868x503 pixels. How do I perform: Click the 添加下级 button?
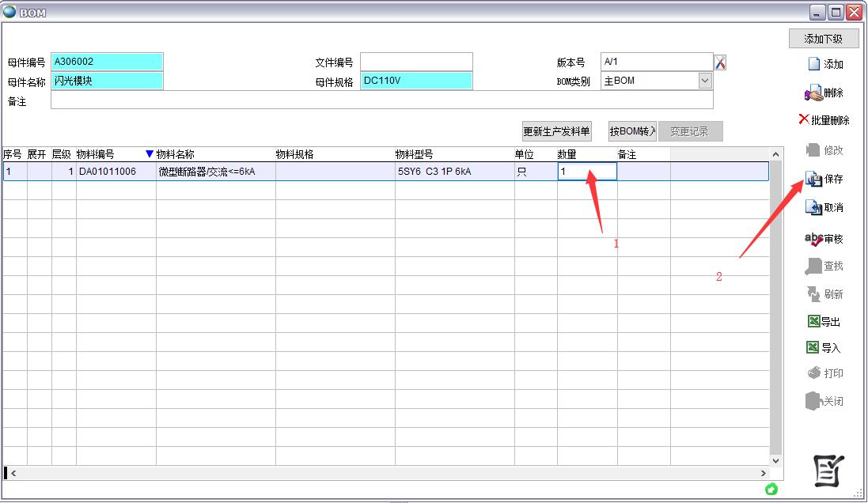click(823, 39)
